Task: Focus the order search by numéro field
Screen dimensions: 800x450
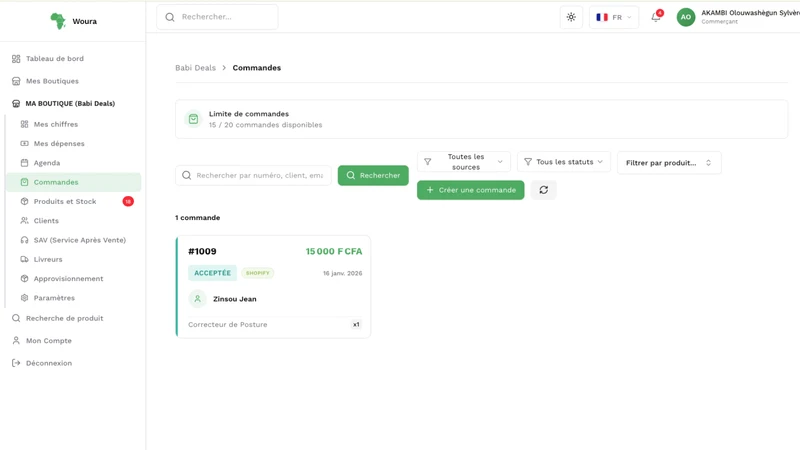Action: (x=253, y=176)
